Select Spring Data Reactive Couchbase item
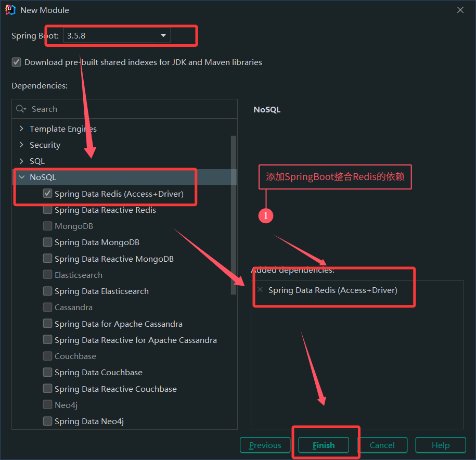476x460 pixels. [x=115, y=389]
